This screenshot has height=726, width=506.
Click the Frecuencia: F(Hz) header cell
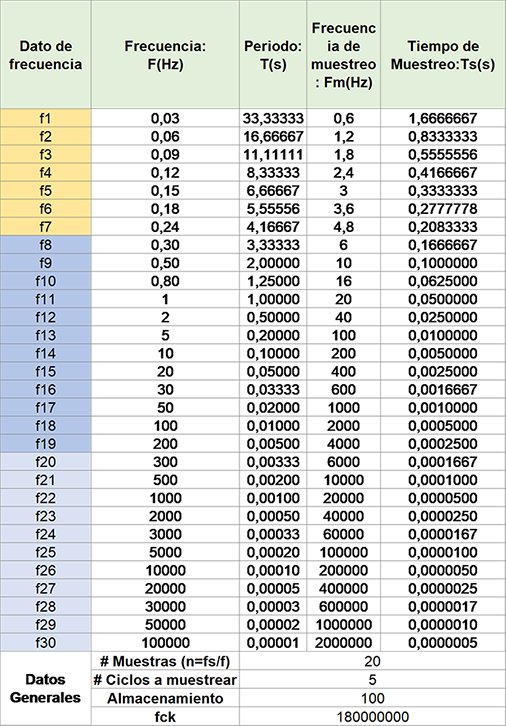165,55
